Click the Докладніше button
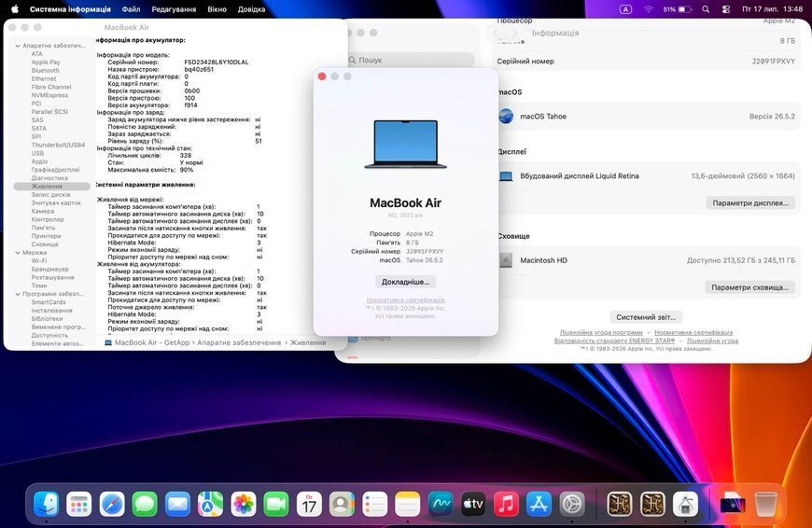Screen dimensions: 812x528 pos(405,282)
